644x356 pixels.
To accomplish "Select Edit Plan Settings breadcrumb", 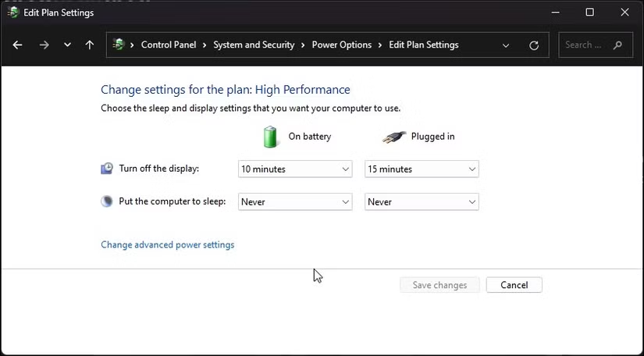I will pyautogui.click(x=423, y=44).
